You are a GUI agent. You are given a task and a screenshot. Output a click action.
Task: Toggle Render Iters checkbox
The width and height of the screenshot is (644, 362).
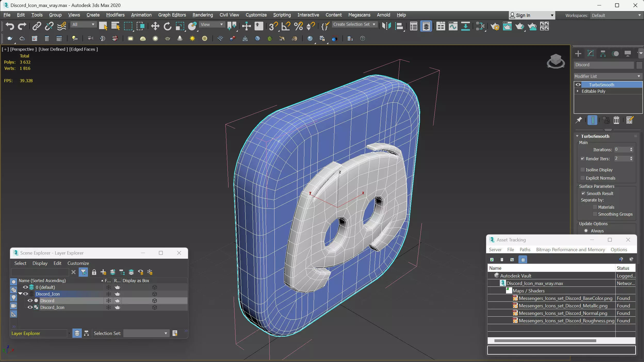coord(582,159)
